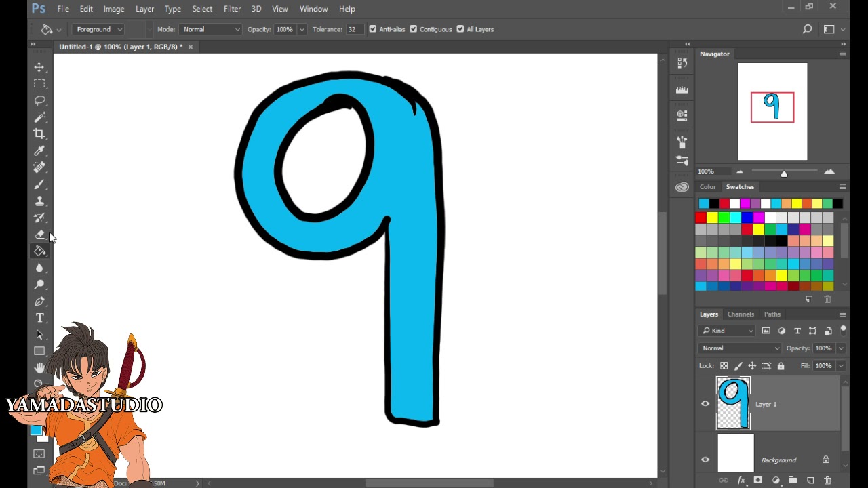Image resolution: width=868 pixels, height=488 pixels.
Task: Switch to the Channels tab
Action: coord(741,314)
